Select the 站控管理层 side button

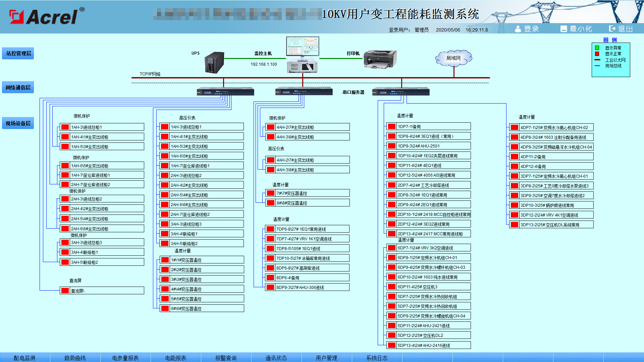[18, 53]
